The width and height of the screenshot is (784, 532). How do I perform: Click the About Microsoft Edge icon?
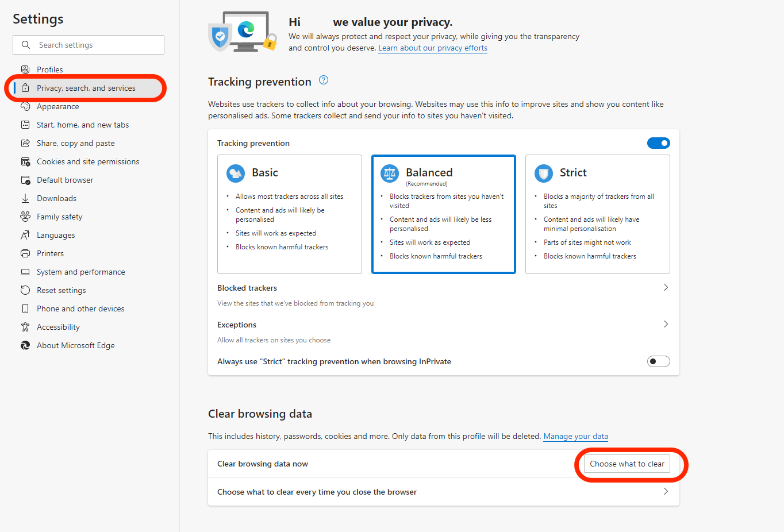[25, 345]
